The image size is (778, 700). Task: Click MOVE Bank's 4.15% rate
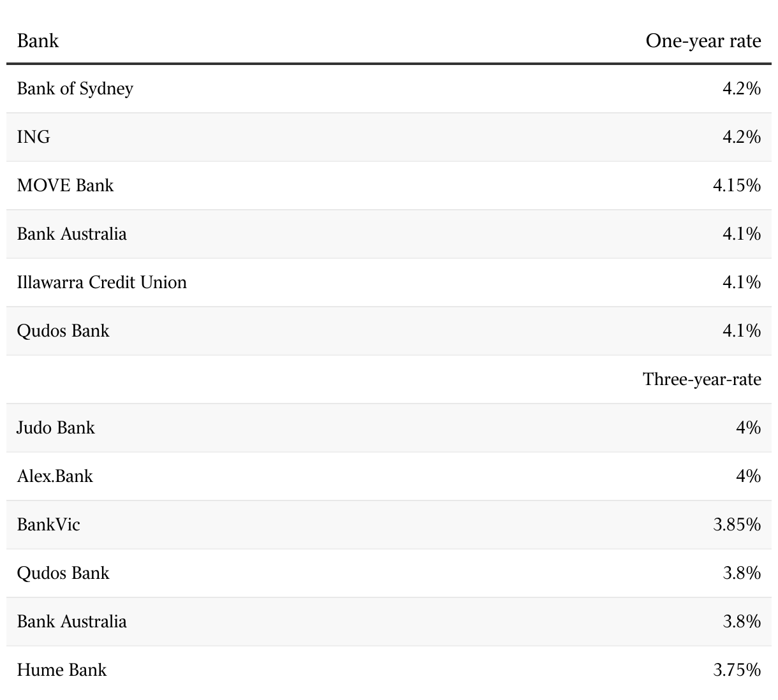click(x=737, y=186)
